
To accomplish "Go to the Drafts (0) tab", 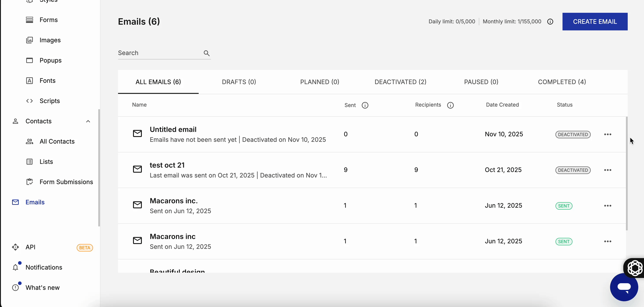I will point(239,82).
